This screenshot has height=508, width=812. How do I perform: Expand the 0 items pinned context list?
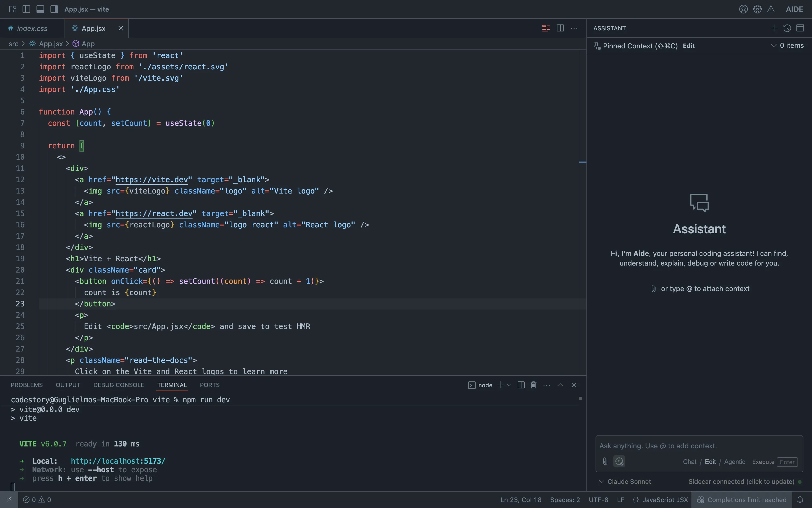tap(787, 46)
